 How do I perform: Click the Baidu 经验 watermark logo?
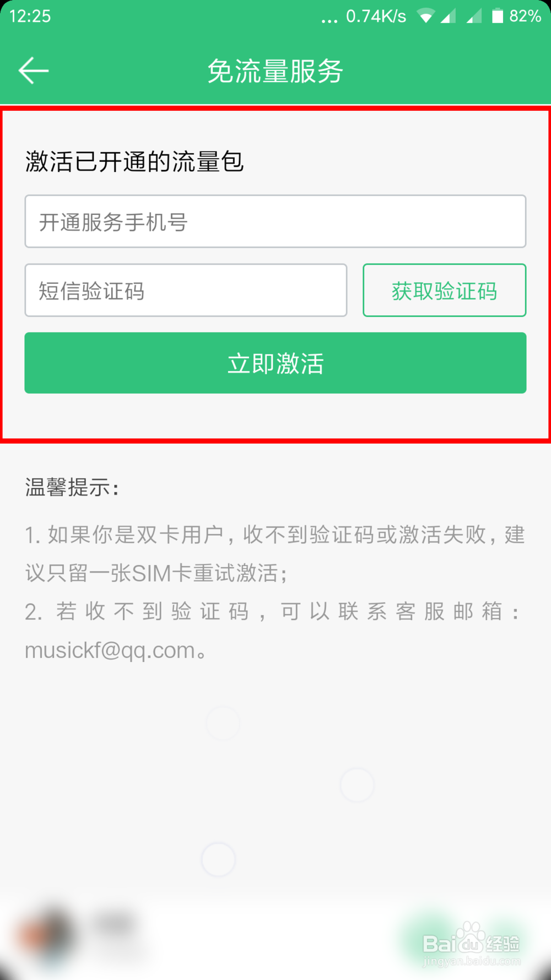[x=471, y=944]
